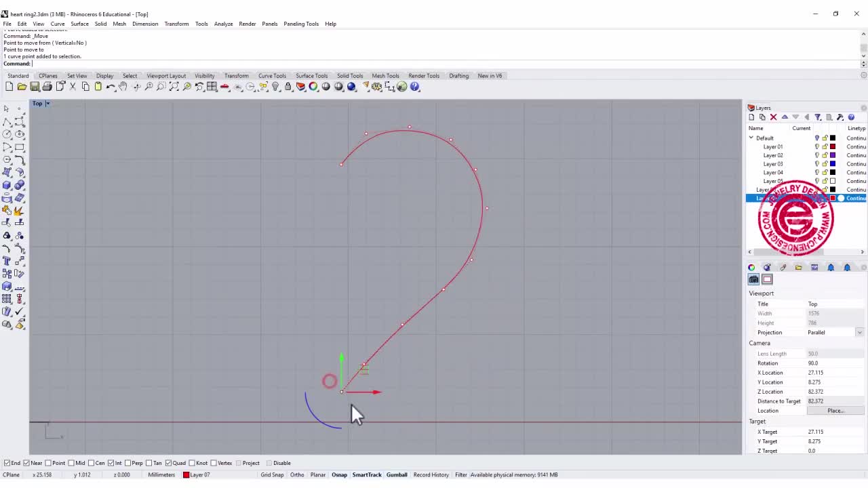Click Layer 03 blue color swatch
Image resolution: width=868 pixels, height=488 pixels.
click(x=833, y=164)
